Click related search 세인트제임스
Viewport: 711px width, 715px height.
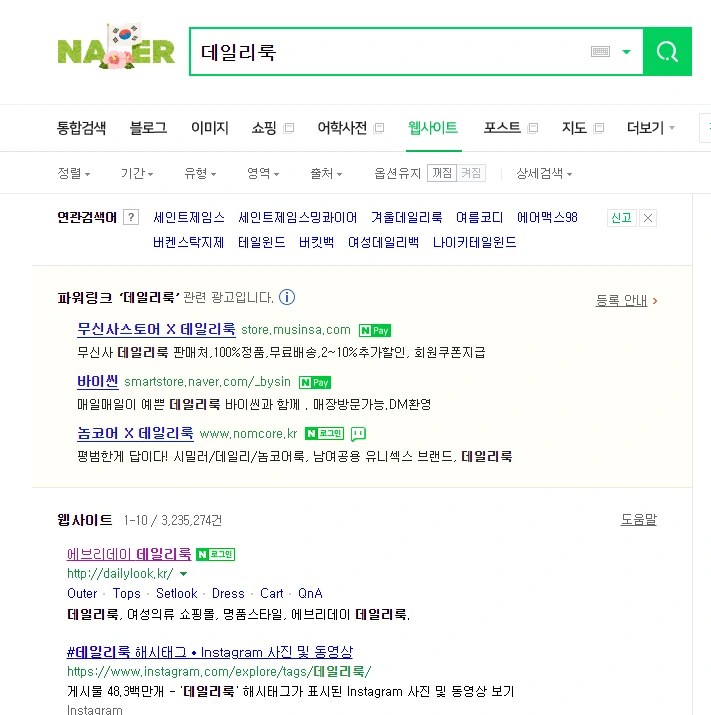189,218
